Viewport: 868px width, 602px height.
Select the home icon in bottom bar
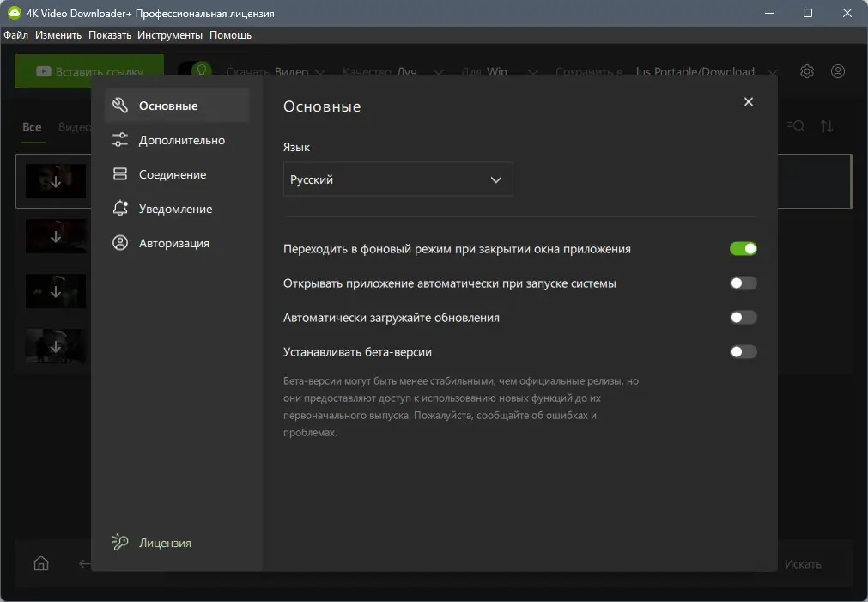(40, 563)
